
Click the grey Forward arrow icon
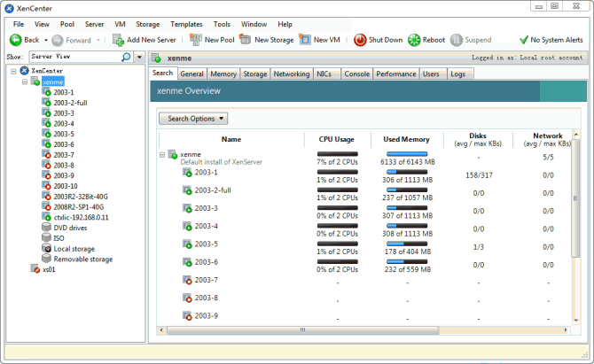(x=58, y=40)
